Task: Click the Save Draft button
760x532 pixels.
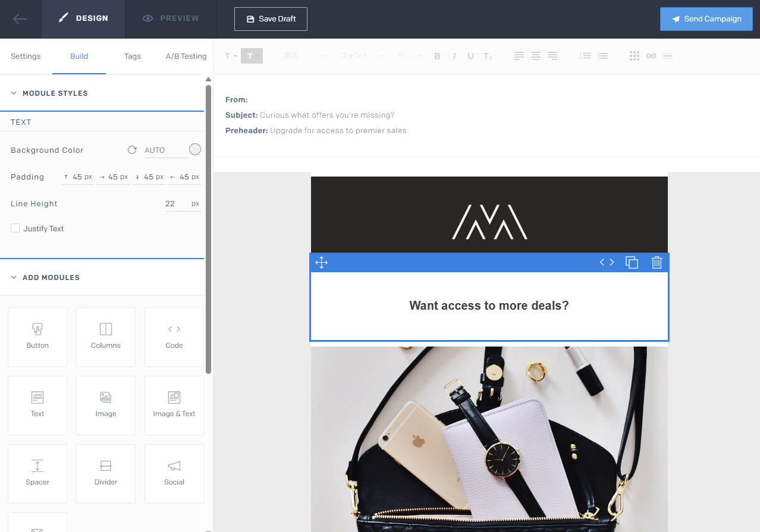Action: [271, 19]
